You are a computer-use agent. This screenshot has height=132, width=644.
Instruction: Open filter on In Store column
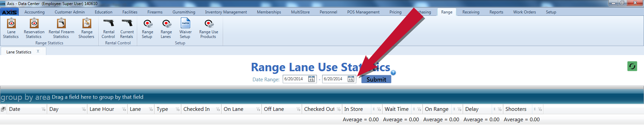[379, 109]
